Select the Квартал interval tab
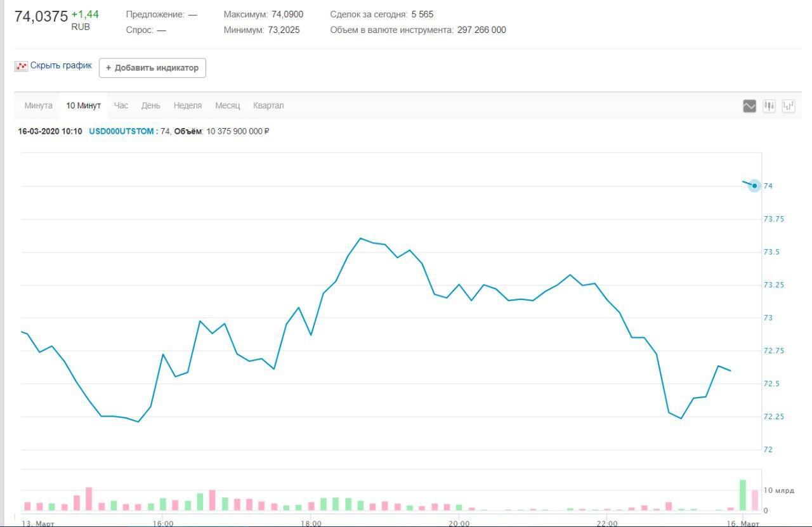Viewport: 812px width, 527px height. (x=268, y=106)
